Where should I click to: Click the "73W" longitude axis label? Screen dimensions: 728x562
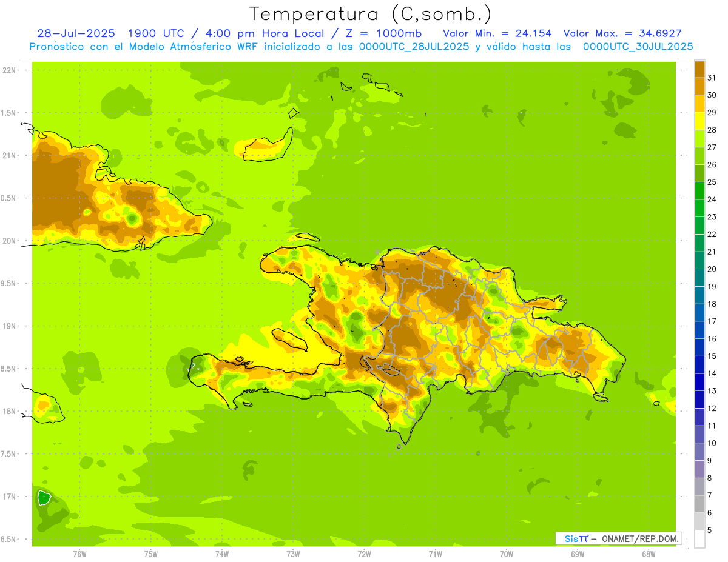tap(293, 554)
